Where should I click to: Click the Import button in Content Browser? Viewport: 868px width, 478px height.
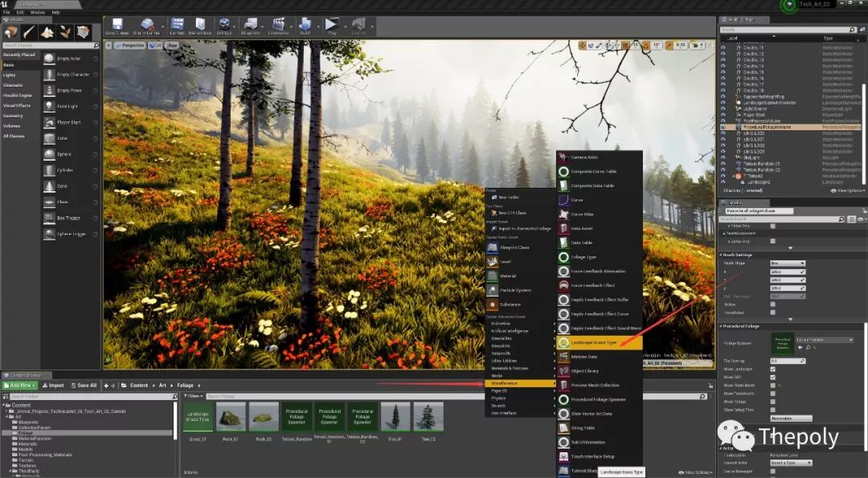tap(53, 385)
